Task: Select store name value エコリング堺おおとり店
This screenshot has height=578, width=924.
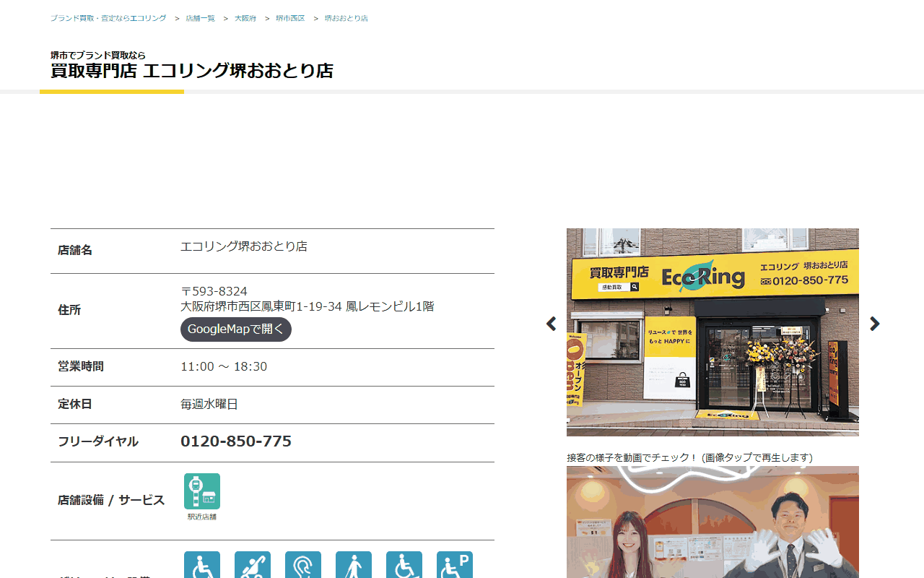Action: click(x=244, y=246)
